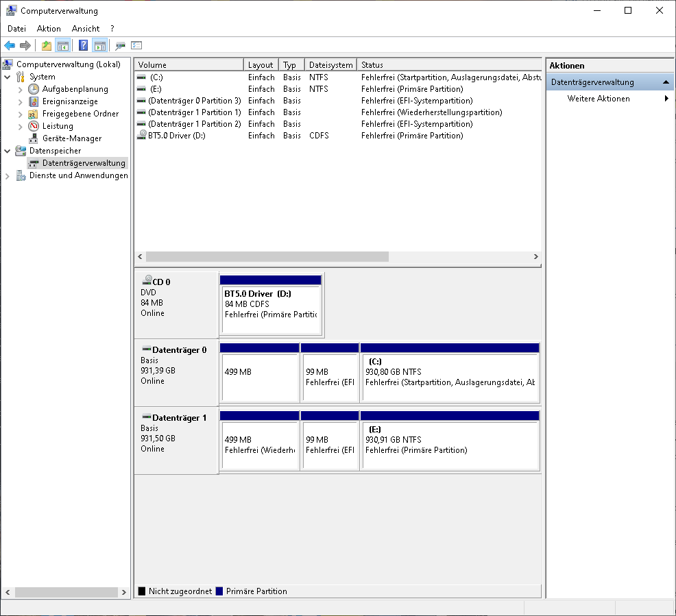The image size is (676, 616).
Task: Expand the Ereignisanzeige node
Action: point(21,102)
